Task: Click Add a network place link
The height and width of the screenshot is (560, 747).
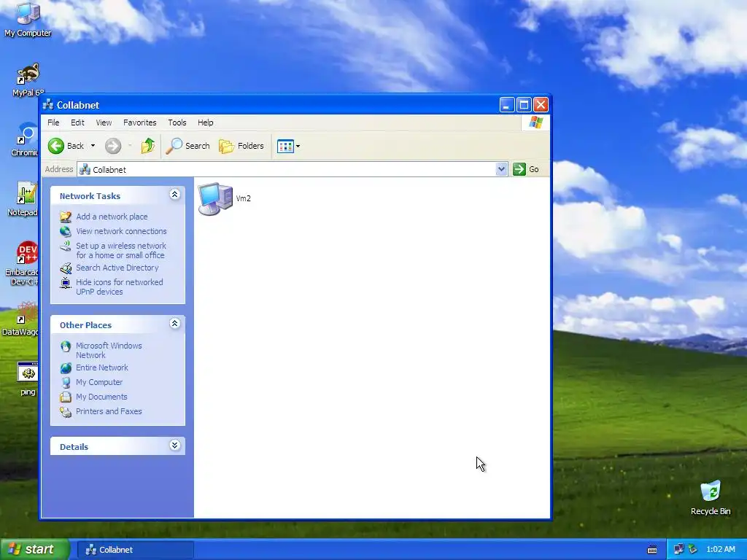Action: click(112, 217)
